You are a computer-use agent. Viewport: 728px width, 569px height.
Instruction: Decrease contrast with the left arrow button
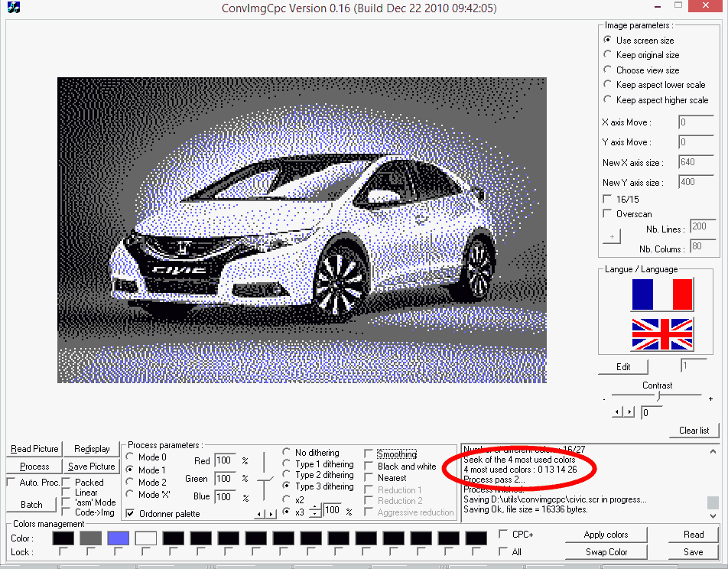click(618, 412)
